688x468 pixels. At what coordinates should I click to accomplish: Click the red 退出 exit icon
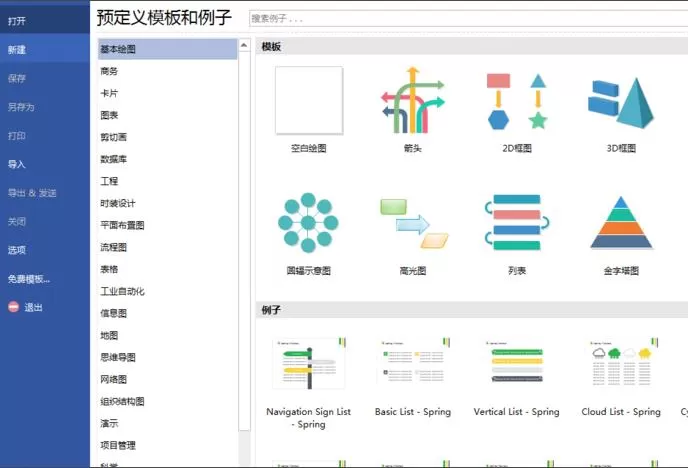pyautogui.click(x=14, y=307)
